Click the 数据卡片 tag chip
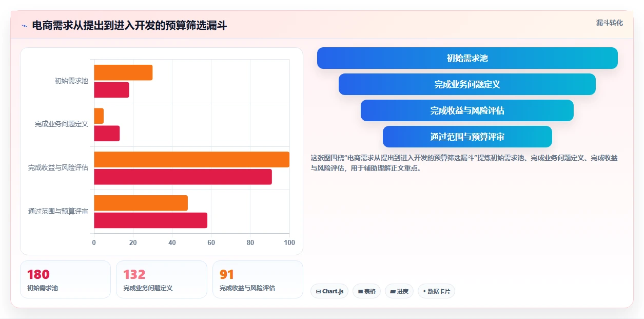Screen dimensions: 644x319 pos(436,291)
